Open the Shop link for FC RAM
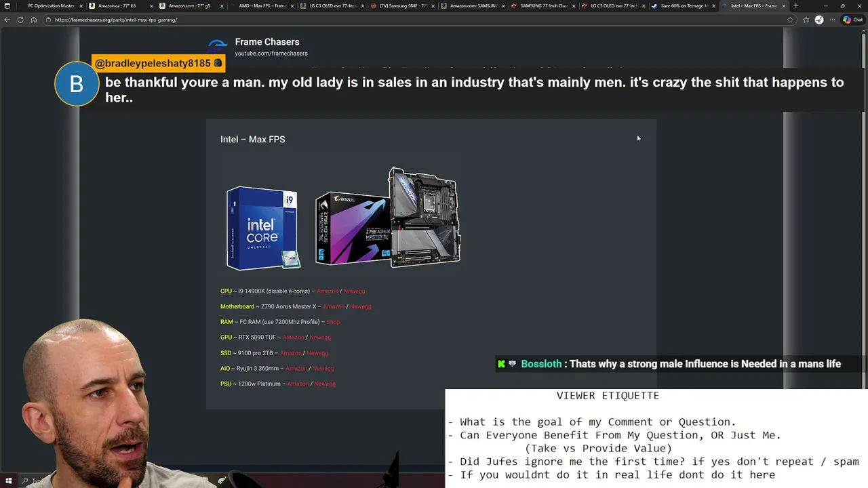 click(333, 322)
